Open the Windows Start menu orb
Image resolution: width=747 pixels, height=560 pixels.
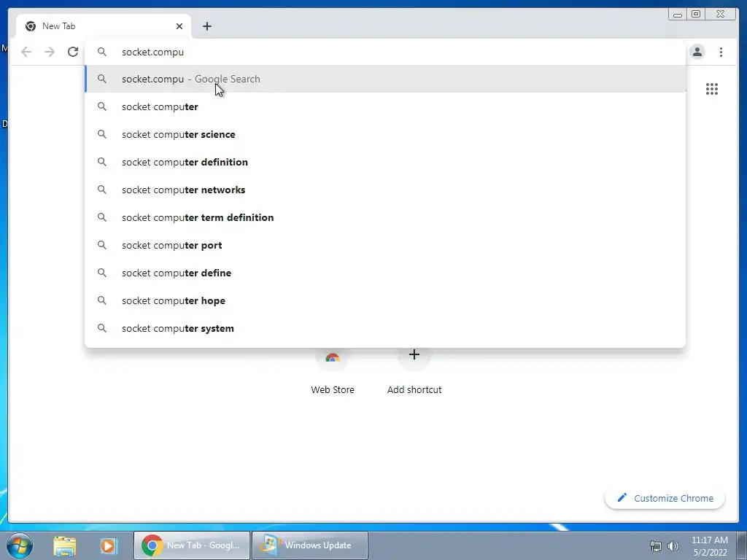click(20, 545)
